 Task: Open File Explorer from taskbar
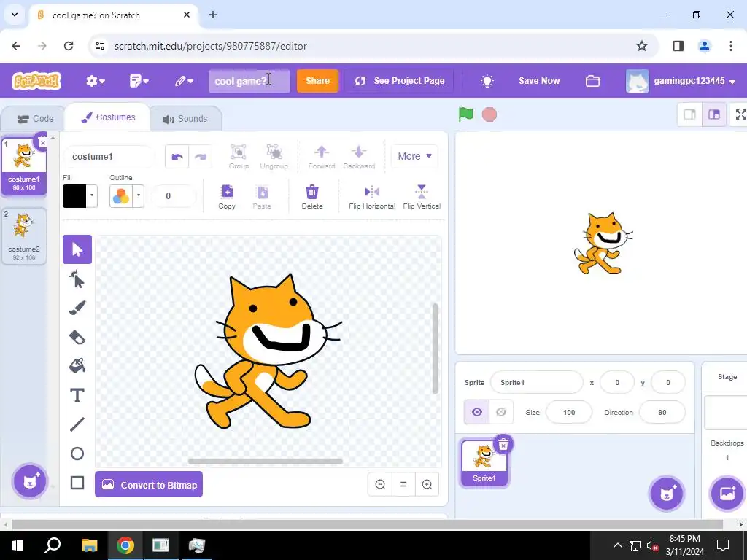pyautogui.click(x=89, y=545)
